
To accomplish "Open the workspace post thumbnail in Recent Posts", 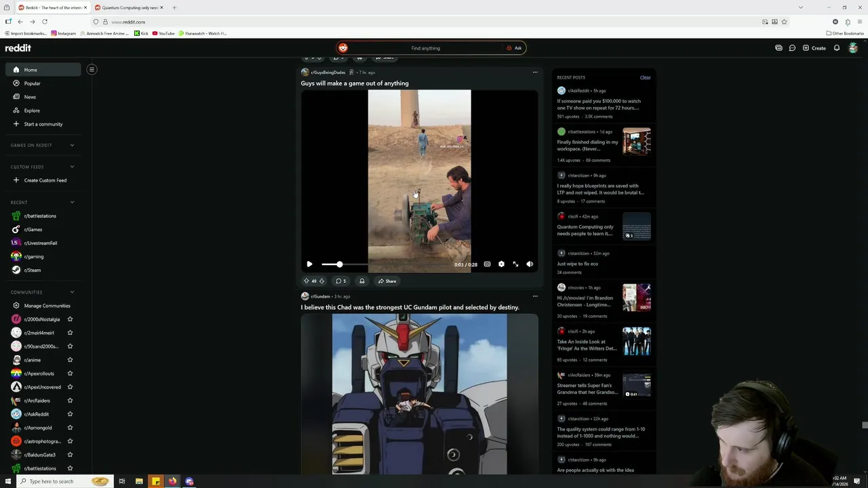I will pyautogui.click(x=637, y=142).
